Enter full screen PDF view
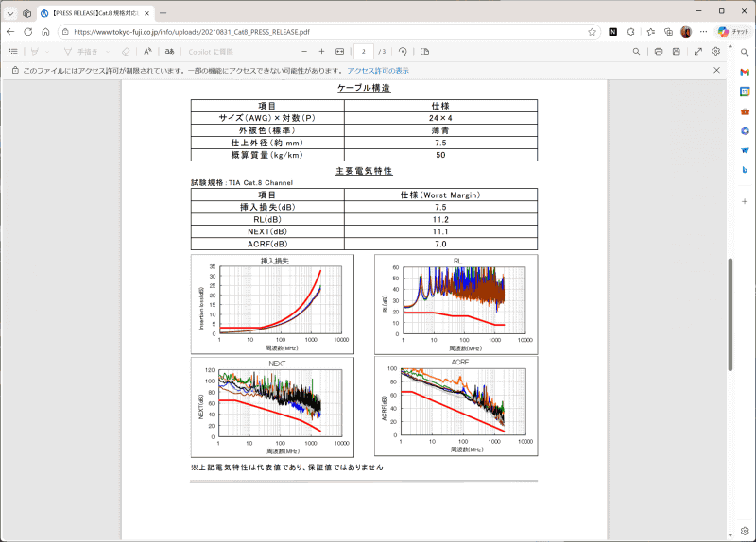The image size is (756, 542). coord(698,52)
